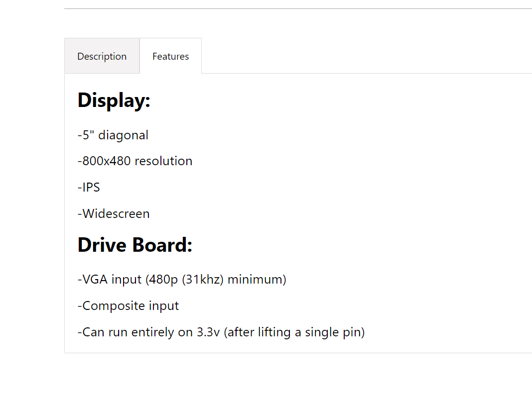Image resolution: width=532 pixels, height=401 pixels.
Task: Click the word 'resolution' in display specs
Action: pos(163,161)
